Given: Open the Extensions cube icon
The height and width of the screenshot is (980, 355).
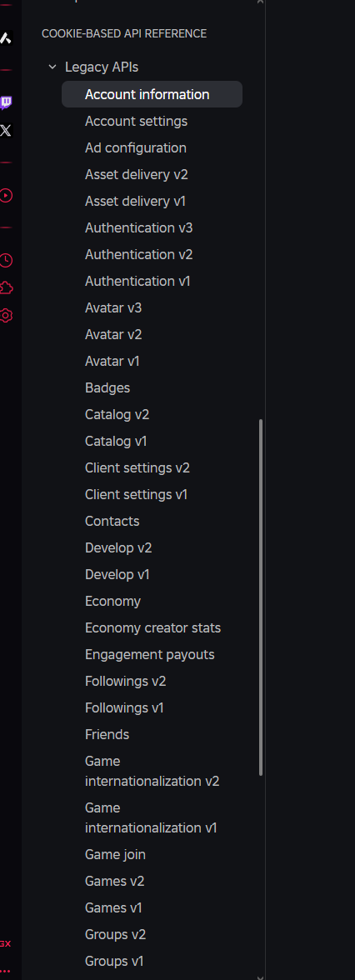Looking at the screenshot, I should tap(6, 288).
